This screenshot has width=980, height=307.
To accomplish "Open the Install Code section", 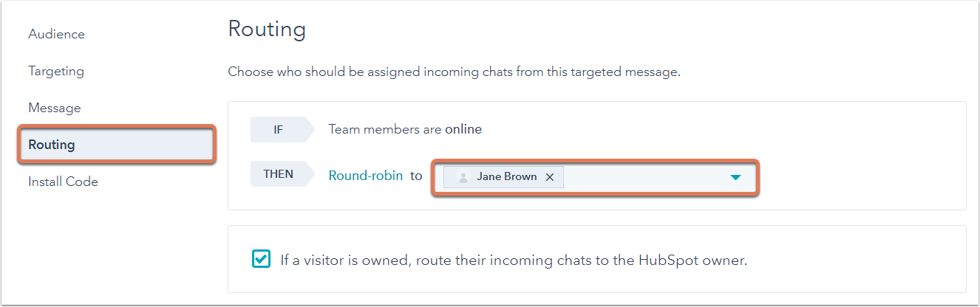I will [63, 182].
